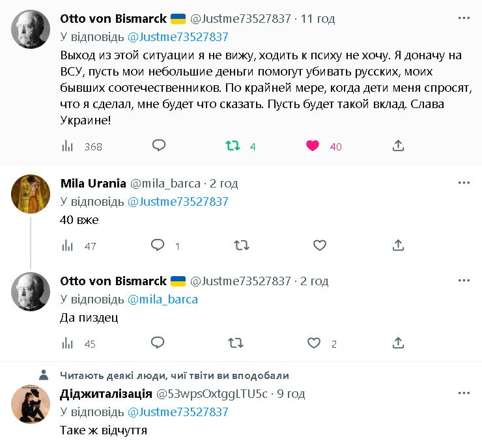Open more options on the 'Да пиздец' reply
The image size is (482, 448).
[x=464, y=281]
